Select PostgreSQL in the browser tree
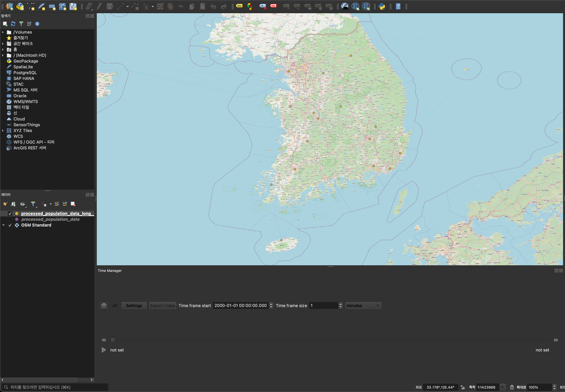This screenshot has height=392, width=565. (x=25, y=73)
